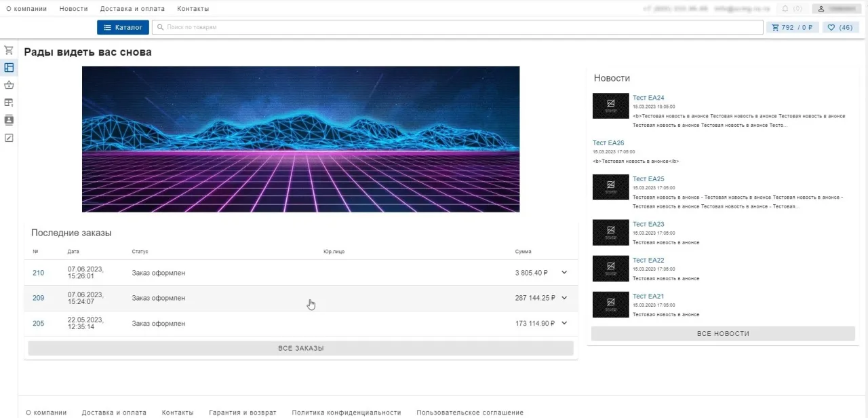Open favorites heart with 46 items
868x418 pixels.
(x=840, y=28)
